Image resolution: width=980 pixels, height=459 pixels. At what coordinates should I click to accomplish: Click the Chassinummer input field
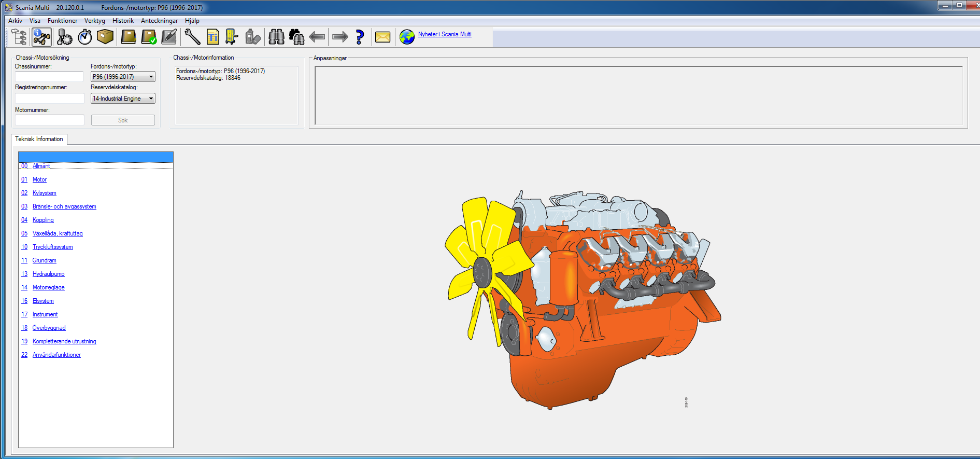coord(49,77)
